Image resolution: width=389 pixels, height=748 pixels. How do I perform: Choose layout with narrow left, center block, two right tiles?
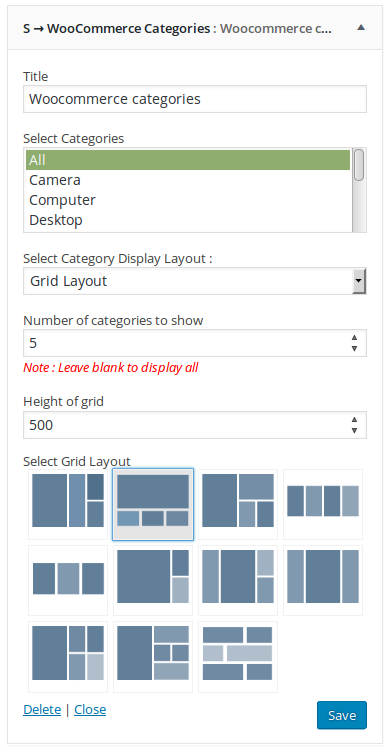pos(238,581)
